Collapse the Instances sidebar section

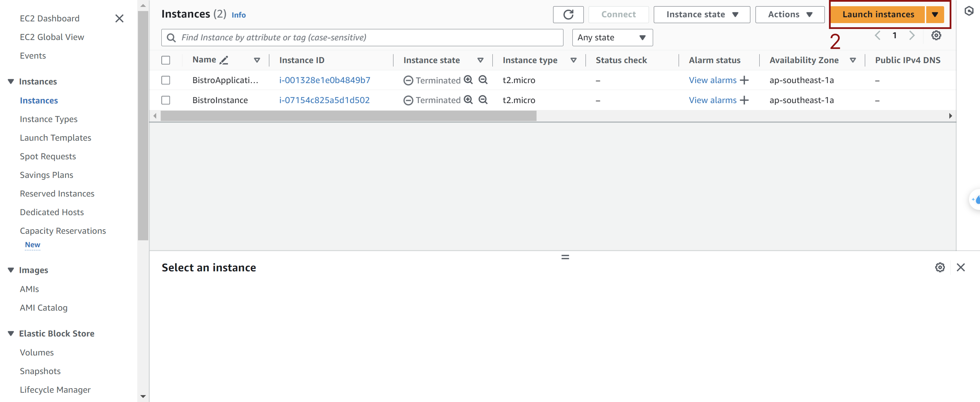(x=11, y=81)
